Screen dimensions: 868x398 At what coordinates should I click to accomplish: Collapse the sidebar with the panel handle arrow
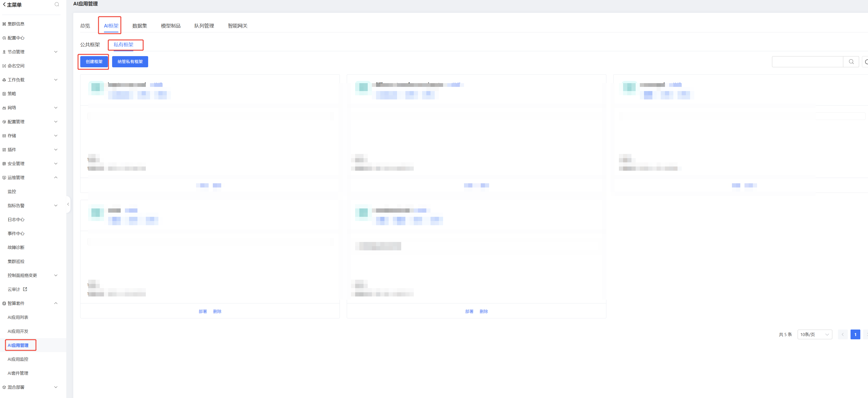68,204
